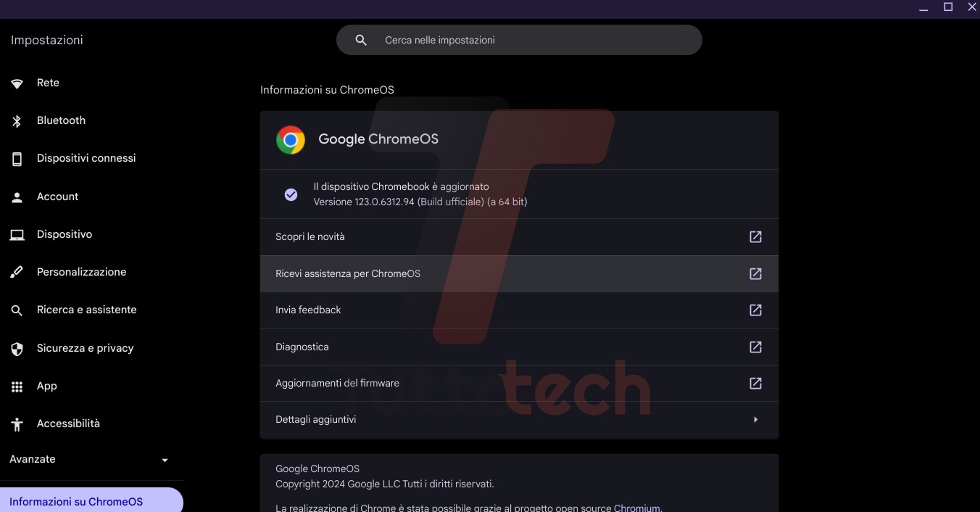
Task: Expand Dettagli aggiuntivi with the arrow
Action: 755,419
